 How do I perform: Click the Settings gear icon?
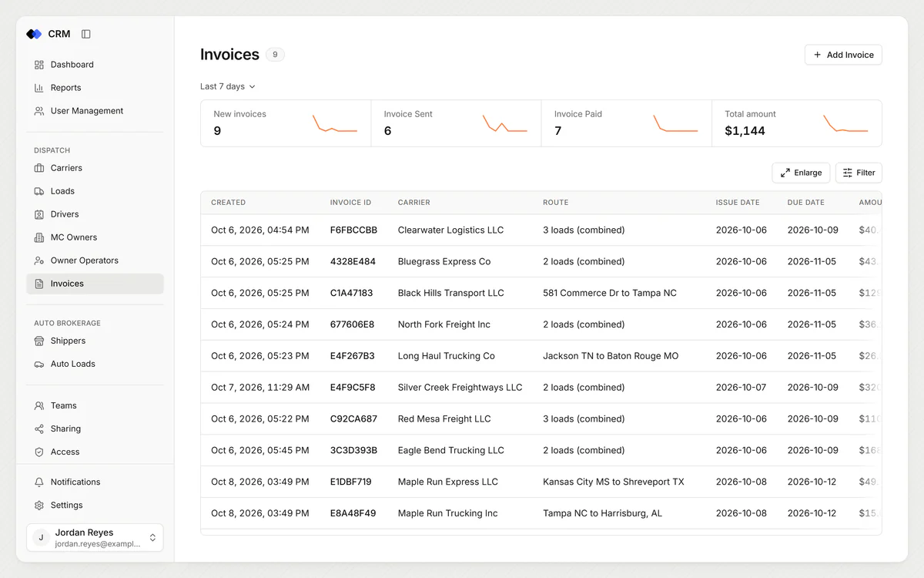pyautogui.click(x=39, y=505)
